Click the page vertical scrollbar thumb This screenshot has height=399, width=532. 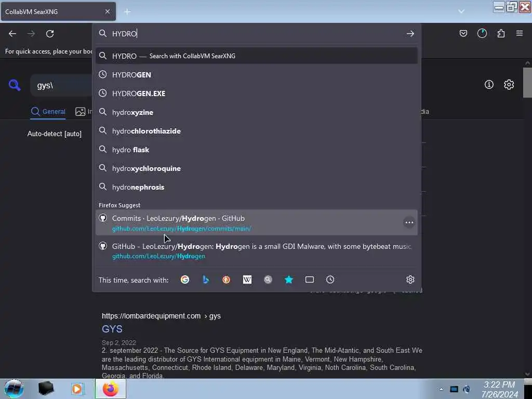[527, 83]
